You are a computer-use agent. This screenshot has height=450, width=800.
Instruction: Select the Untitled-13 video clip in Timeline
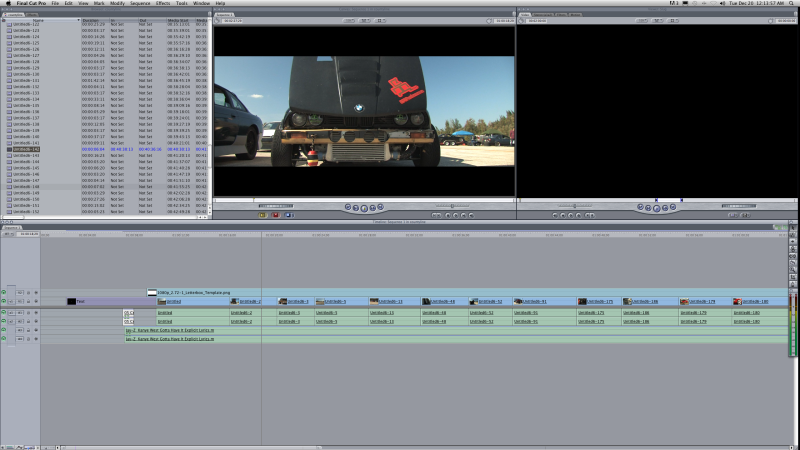coord(394,302)
